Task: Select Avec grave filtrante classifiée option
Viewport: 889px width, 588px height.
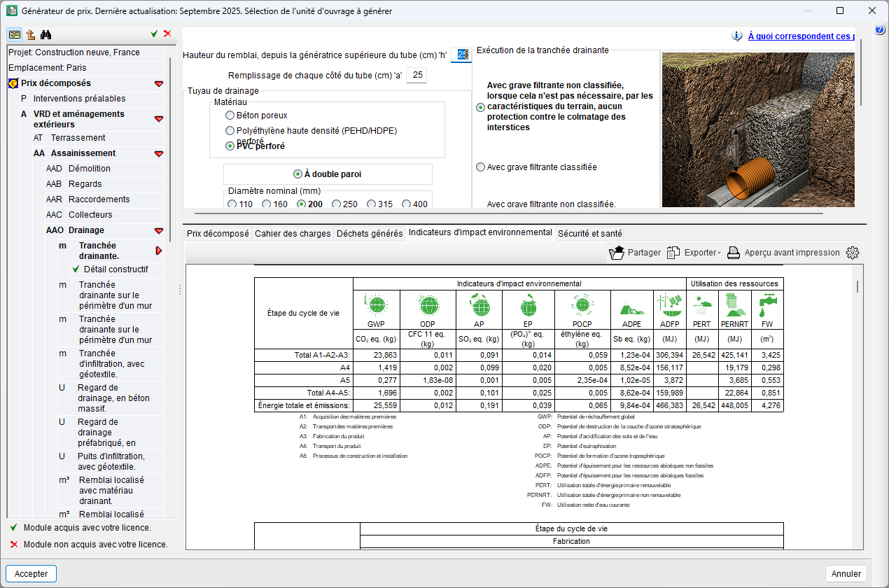Action: point(480,167)
